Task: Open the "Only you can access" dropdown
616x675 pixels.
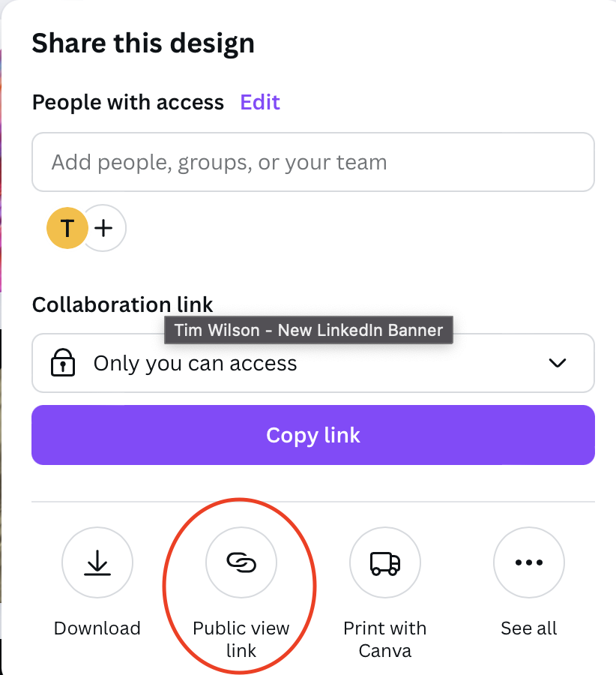Action: 313,363
